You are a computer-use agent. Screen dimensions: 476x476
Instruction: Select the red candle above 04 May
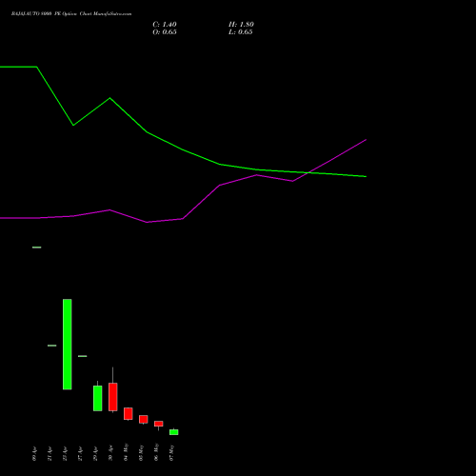pos(129,414)
